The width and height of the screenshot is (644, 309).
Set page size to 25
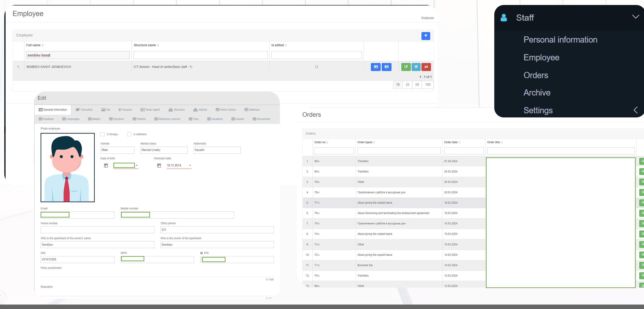pos(407,85)
